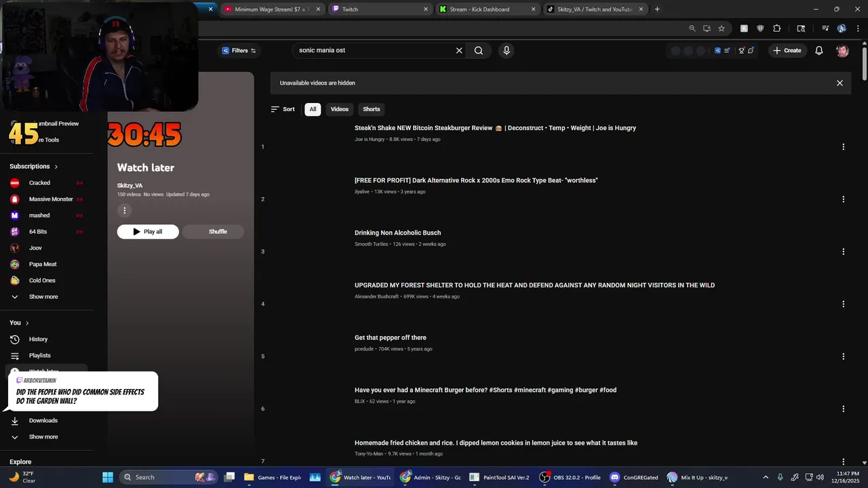Open Chrome profile avatar in toolbar
868x488 pixels.
pos(842,28)
